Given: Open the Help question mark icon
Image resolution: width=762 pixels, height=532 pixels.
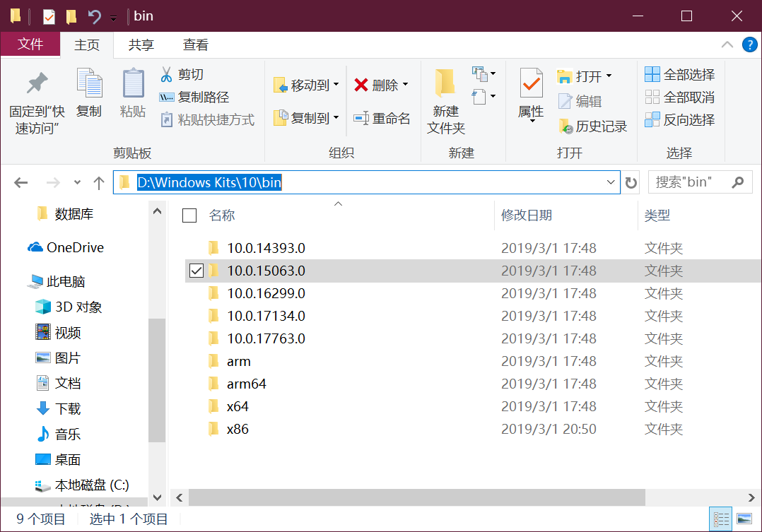Looking at the screenshot, I should [749, 45].
